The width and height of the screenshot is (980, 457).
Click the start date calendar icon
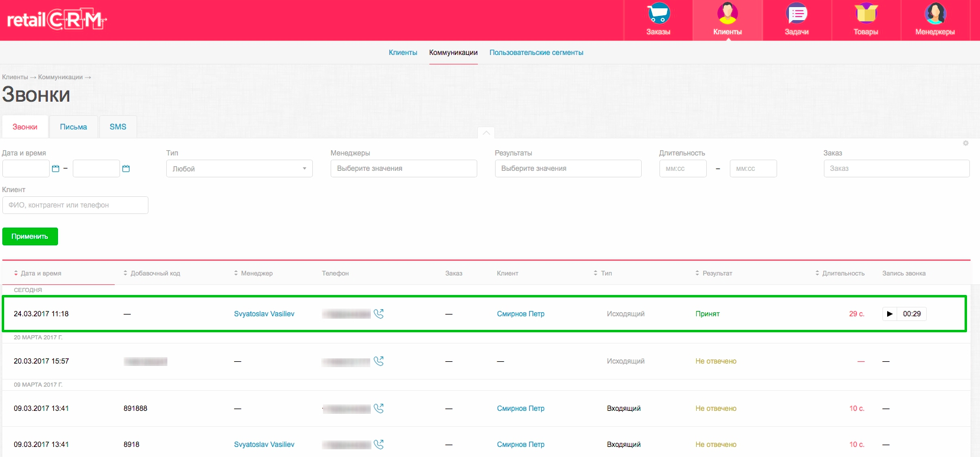(56, 168)
